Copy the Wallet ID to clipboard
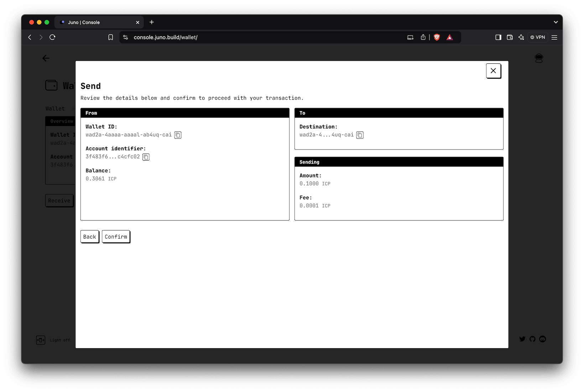Image resolution: width=584 pixels, height=392 pixels. (178, 135)
